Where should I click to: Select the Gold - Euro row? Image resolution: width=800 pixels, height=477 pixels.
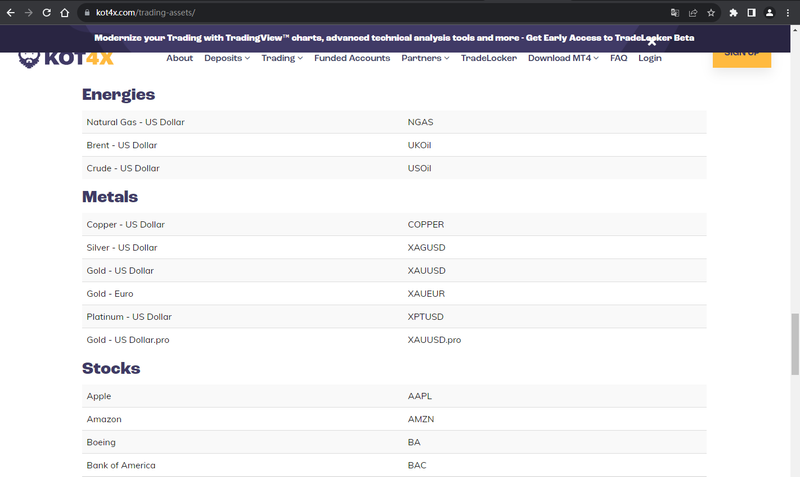pos(394,293)
